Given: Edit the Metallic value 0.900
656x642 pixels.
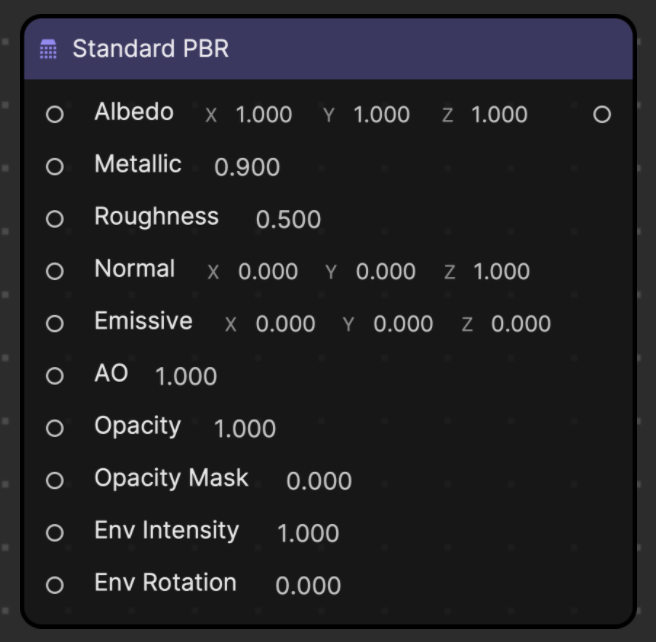Looking at the screenshot, I should (x=247, y=167).
